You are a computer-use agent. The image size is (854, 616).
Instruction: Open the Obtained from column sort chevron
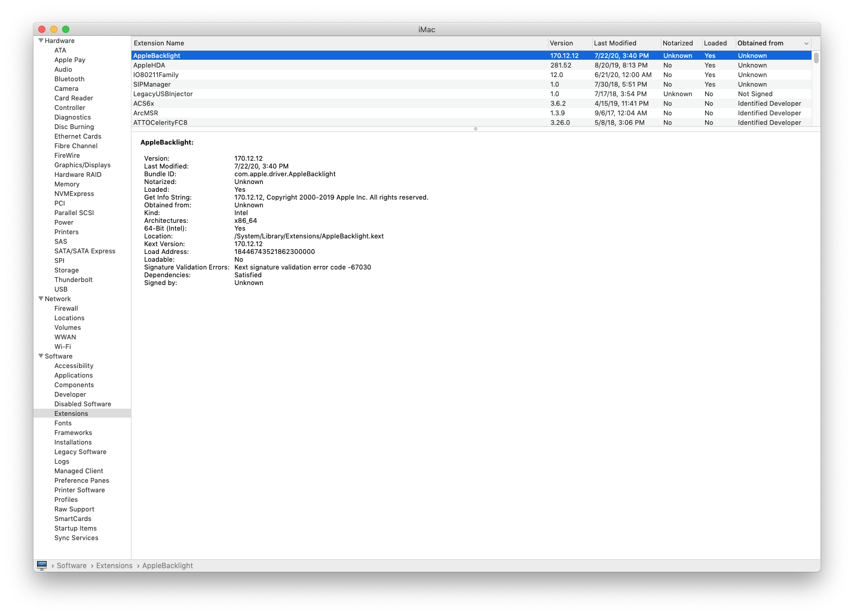[806, 44]
